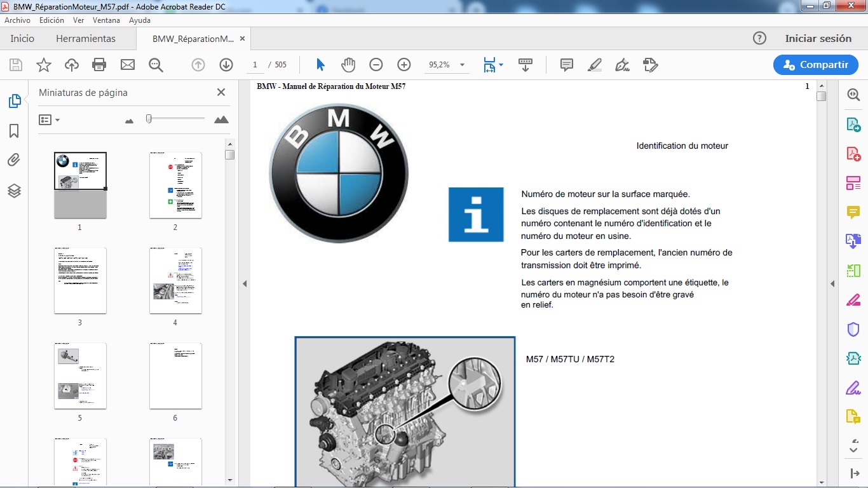This screenshot has height=488, width=868.
Task: Open the Archivos adjuntos (attachments) panel
Action: click(15, 159)
